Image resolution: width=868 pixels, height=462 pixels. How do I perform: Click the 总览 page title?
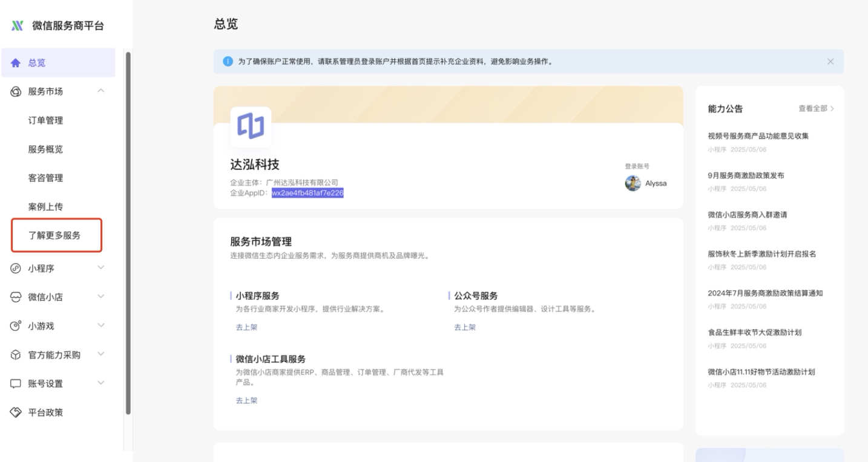tap(226, 24)
